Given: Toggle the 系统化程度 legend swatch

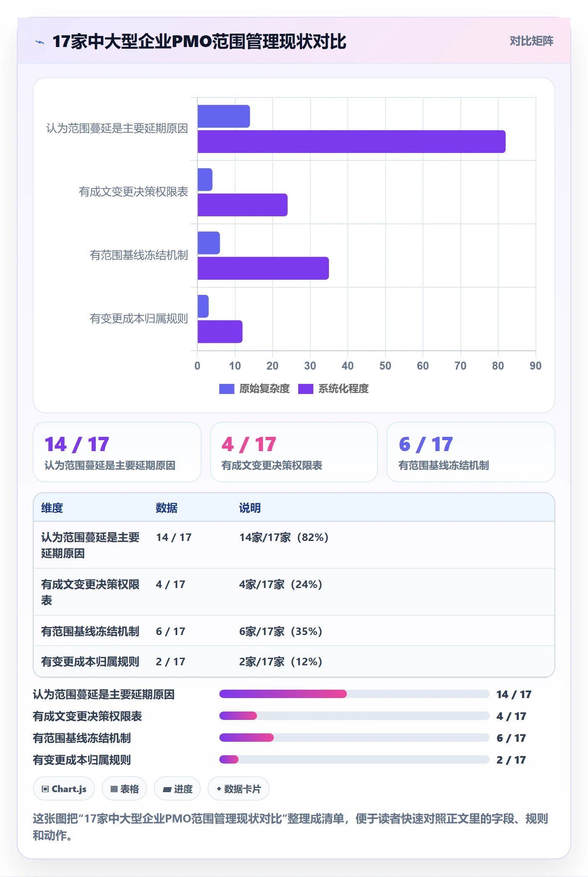Looking at the screenshot, I should 306,389.
